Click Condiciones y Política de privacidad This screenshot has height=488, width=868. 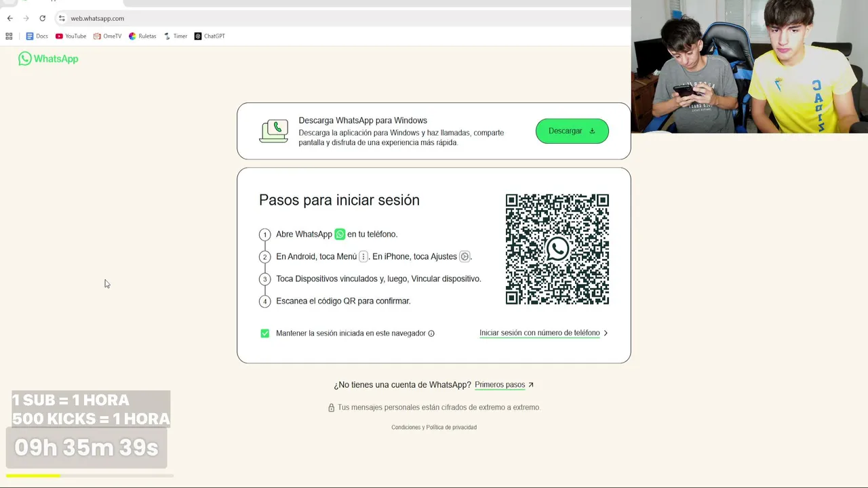click(x=434, y=428)
